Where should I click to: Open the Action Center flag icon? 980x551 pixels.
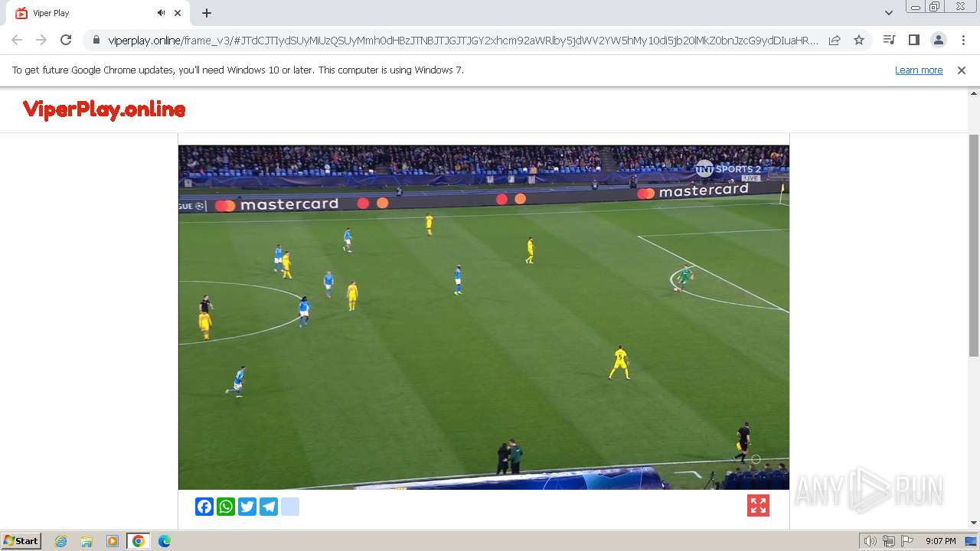click(907, 541)
